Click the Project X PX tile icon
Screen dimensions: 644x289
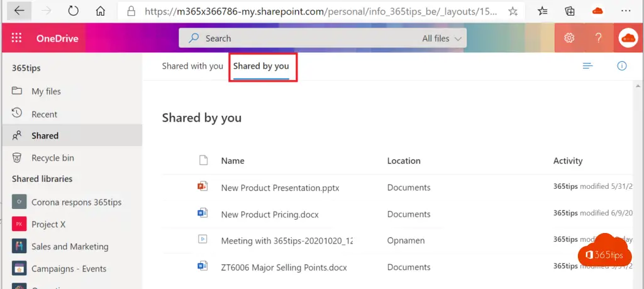coord(19,224)
